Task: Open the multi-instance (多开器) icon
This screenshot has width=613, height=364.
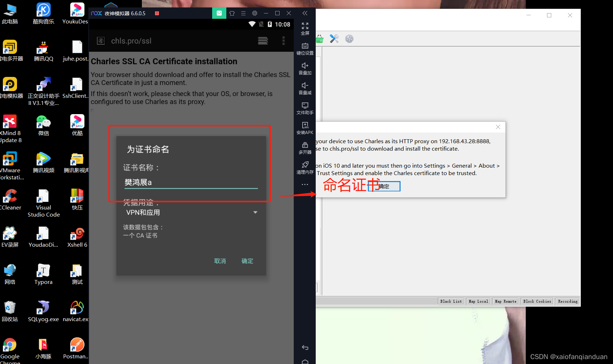Action: tap(305, 148)
